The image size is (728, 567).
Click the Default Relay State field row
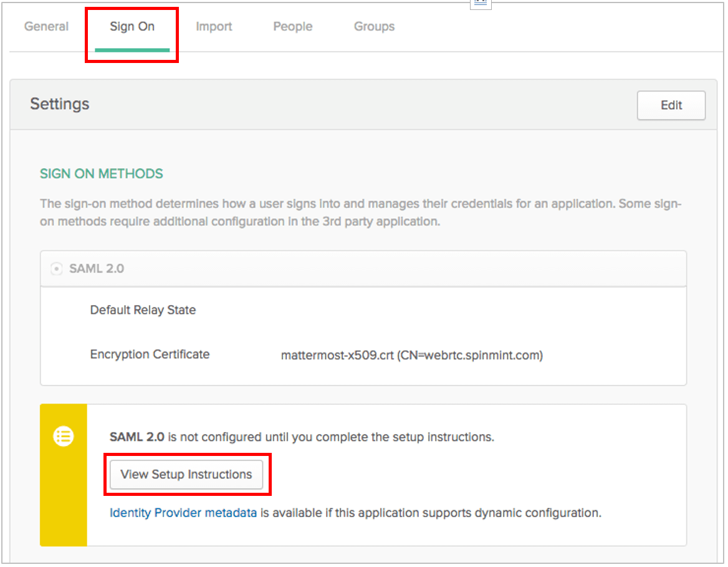[143, 310]
